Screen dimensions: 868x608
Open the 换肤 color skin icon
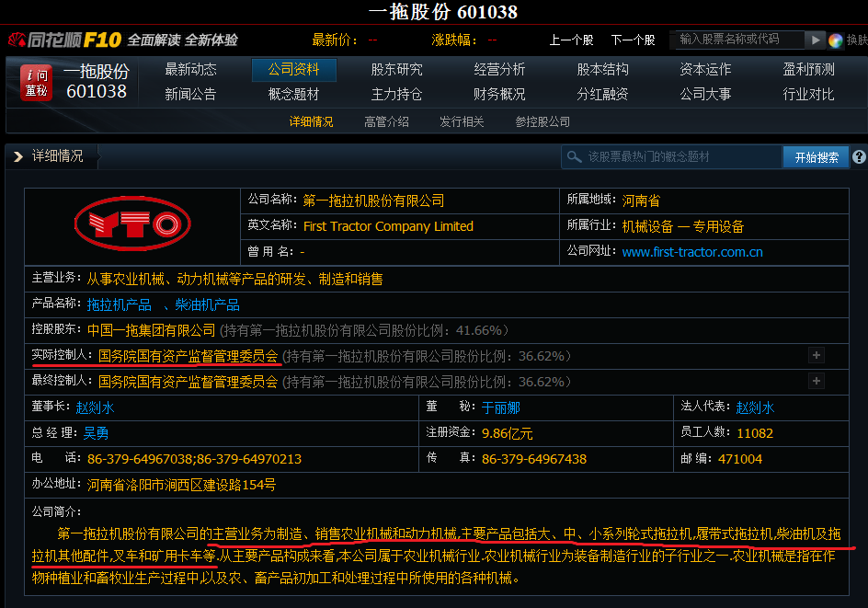(835, 40)
